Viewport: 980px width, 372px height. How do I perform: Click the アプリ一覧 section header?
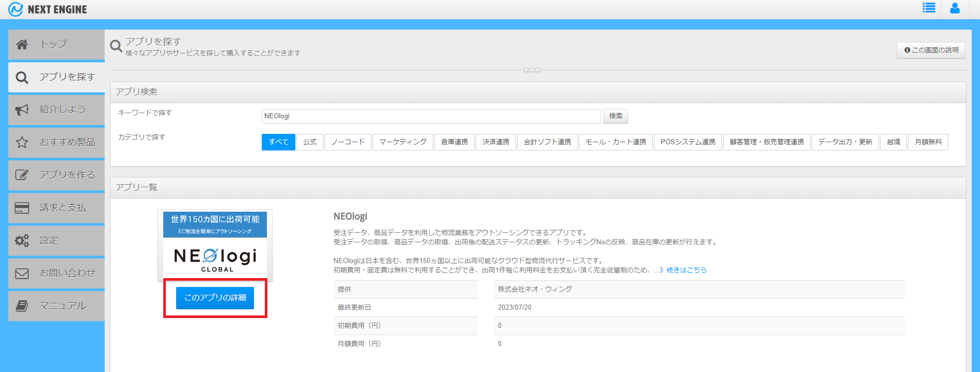click(538, 187)
